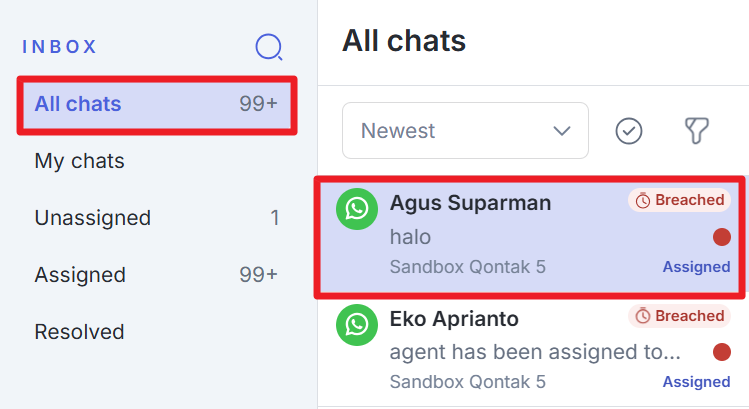Open Eko Aprianto's chat message preview
The image size is (749, 409).
(x=535, y=353)
